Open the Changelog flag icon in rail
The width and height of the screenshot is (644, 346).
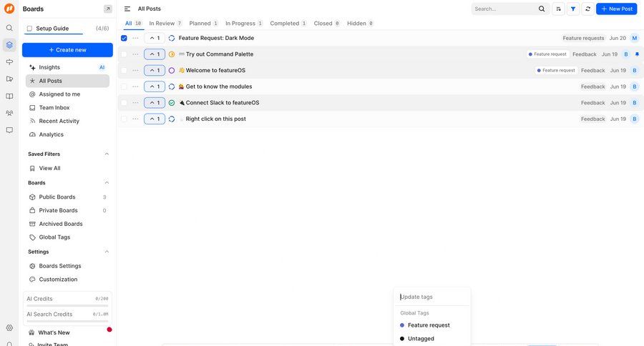pyautogui.click(x=9, y=79)
